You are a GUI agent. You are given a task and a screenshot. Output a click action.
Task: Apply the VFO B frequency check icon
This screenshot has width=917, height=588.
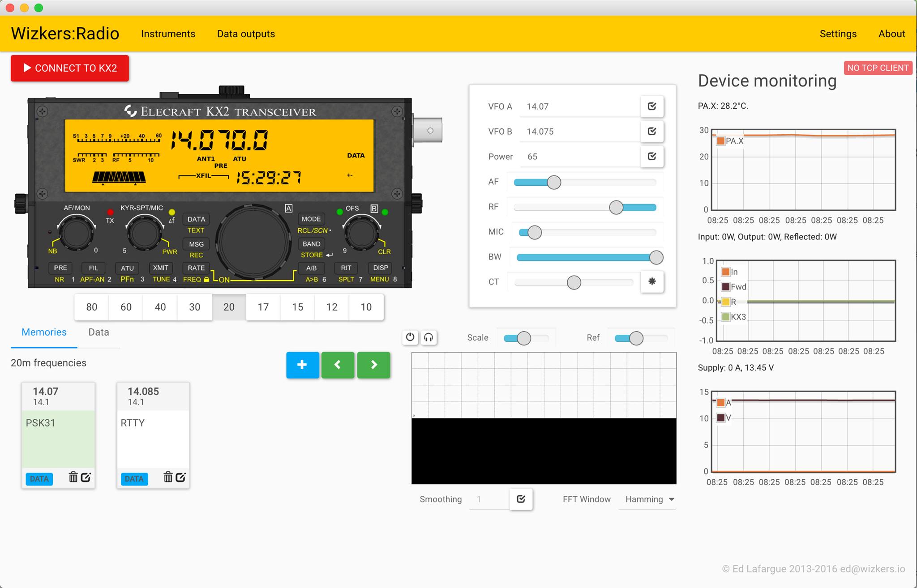point(652,131)
